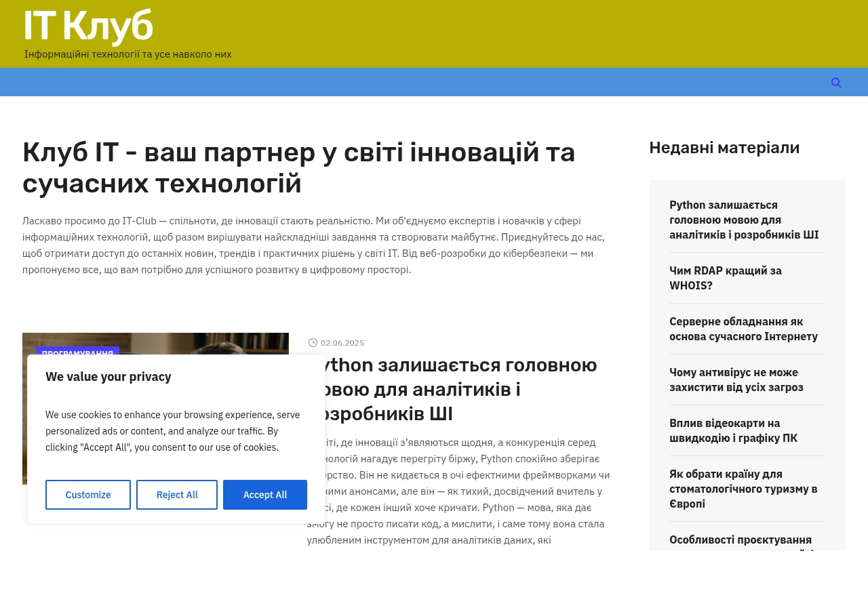Click the welcome paragraph 'Ласкаво просимо до IT-Club'
This screenshot has width=868, height=610.
(x=313, y=245)
